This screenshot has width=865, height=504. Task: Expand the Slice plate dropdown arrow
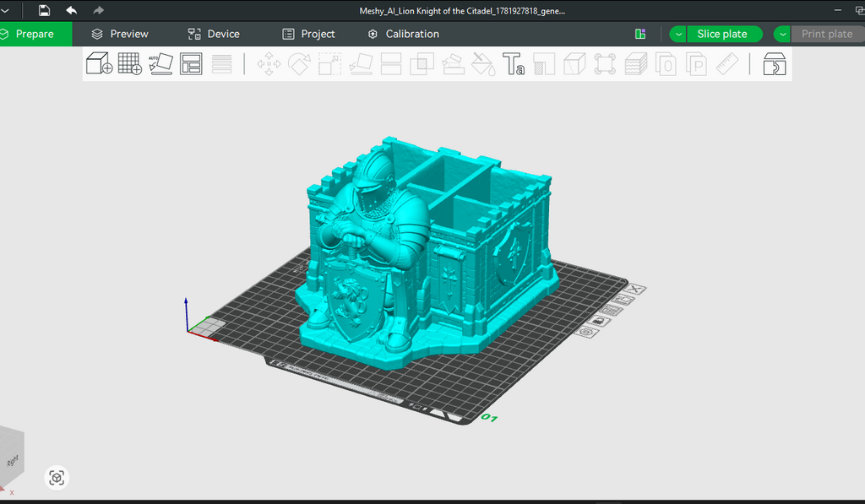point(678,34)
